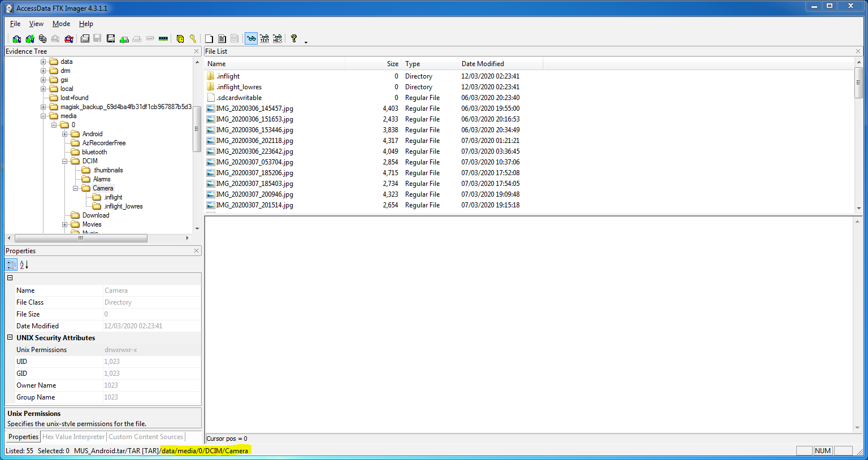This screenshot has height=460, width=868.
Task: Toggle automatic file preview glasses mode
Action: [251, 39]
